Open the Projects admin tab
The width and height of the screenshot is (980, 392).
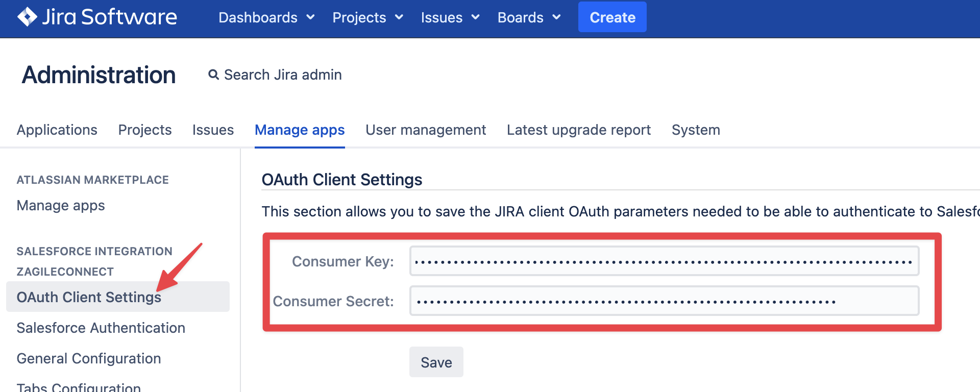pos(144,130)
